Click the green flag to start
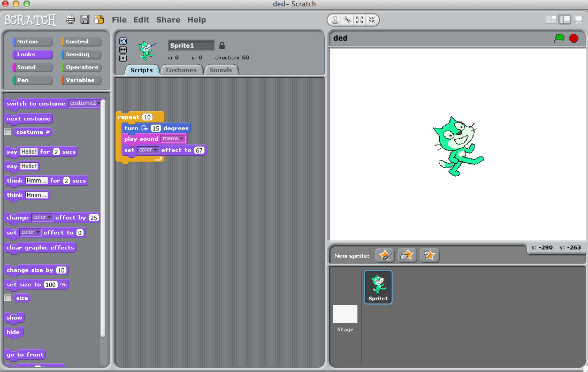This screenshot has width=588, height=372. click(x=559, y=38)
